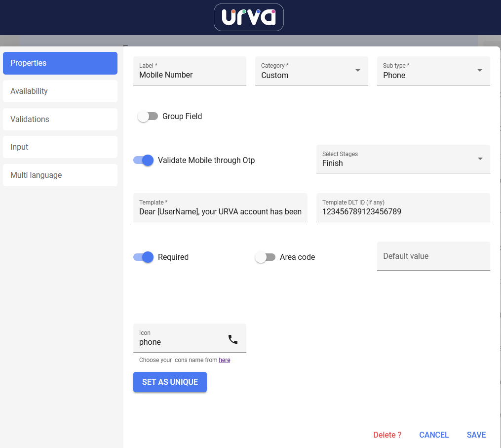Toggle the Group Field switch
Screen dimensions: 501x448
pos(148,117)
